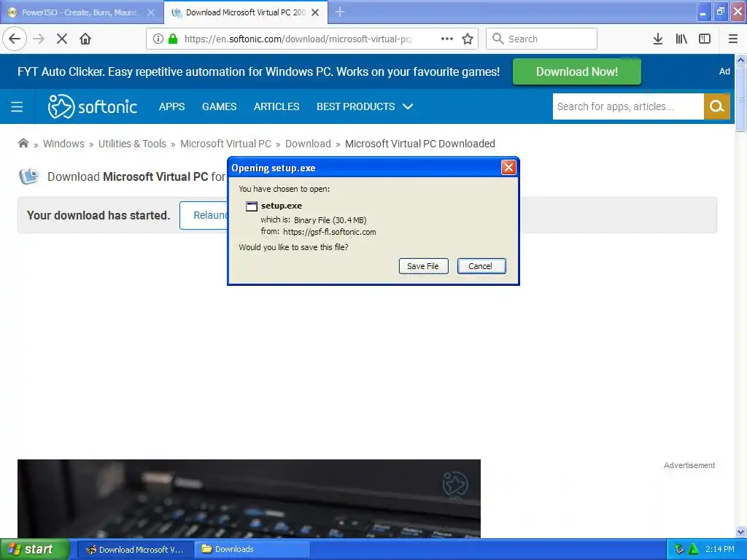Open the browser home page icon

tap(85, 39)
